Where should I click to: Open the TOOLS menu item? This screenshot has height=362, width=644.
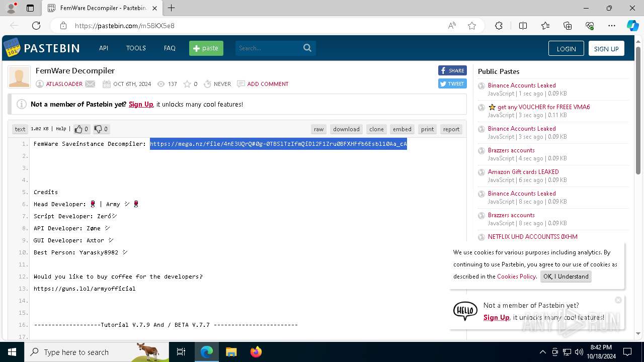[136, 48]
